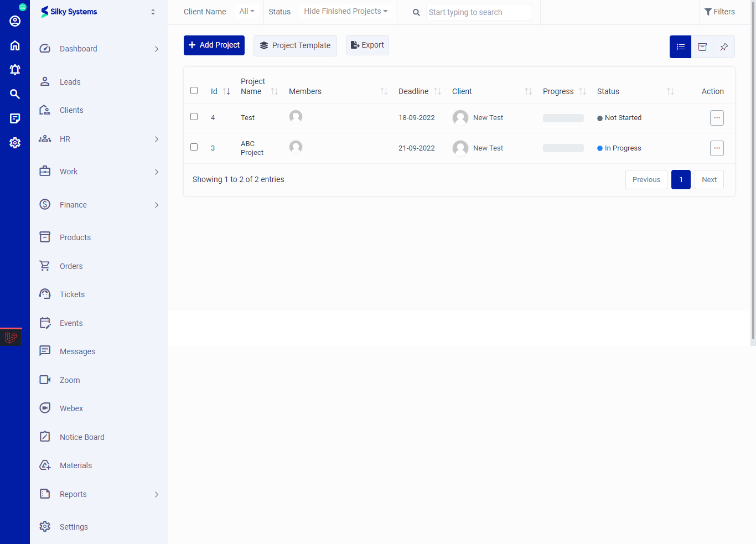Click the sticky notes icon in left bar
The image size is (756, 544).
pyautogui.click(x=15, y=118)
